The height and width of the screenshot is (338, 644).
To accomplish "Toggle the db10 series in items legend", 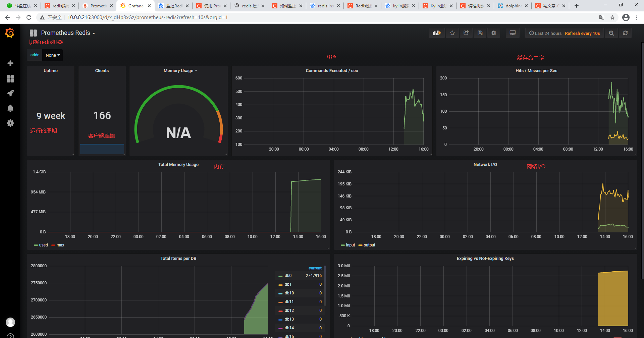I will coord(289,293).
